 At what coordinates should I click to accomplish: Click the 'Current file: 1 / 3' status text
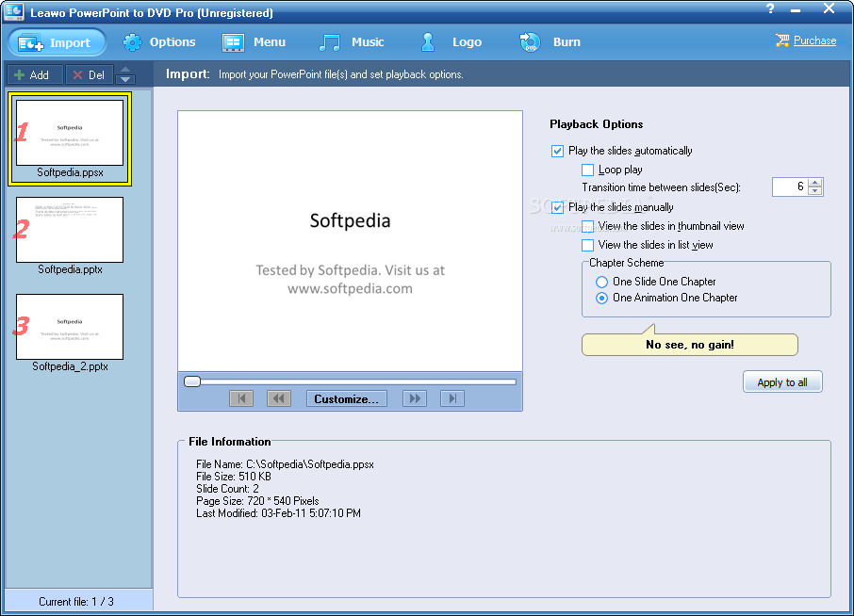76,602
